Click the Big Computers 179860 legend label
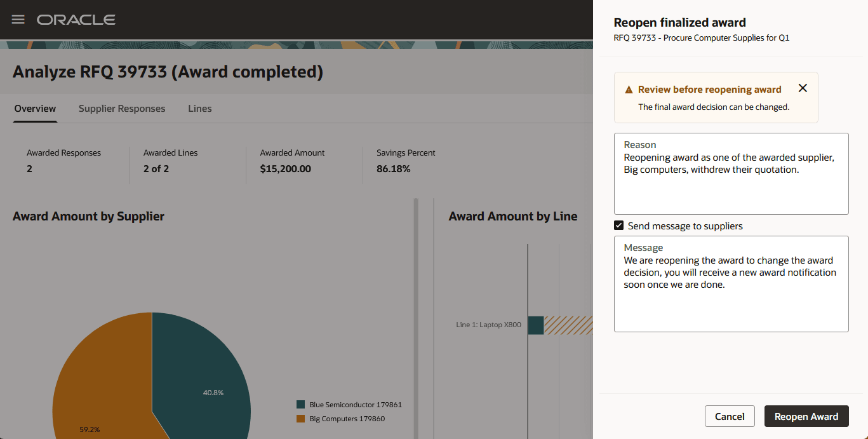The image size is (868, 439). pos(347,419)
